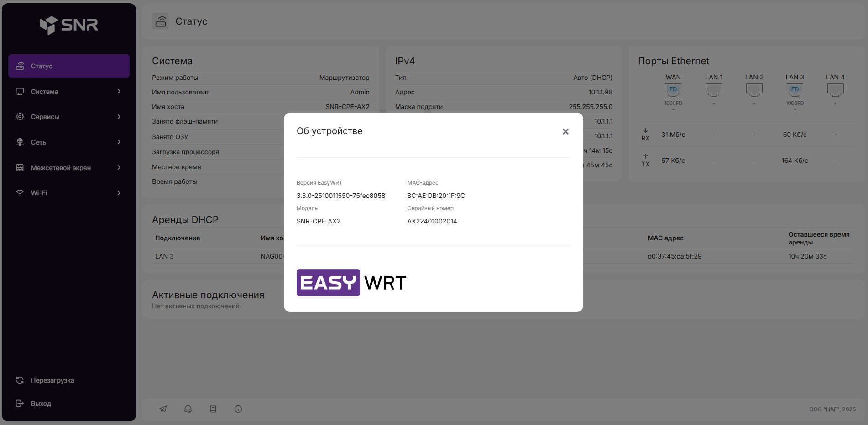Expand the Wi-Fi submenu arrow
Screen dimensions: 868x425
pos(119,193)
